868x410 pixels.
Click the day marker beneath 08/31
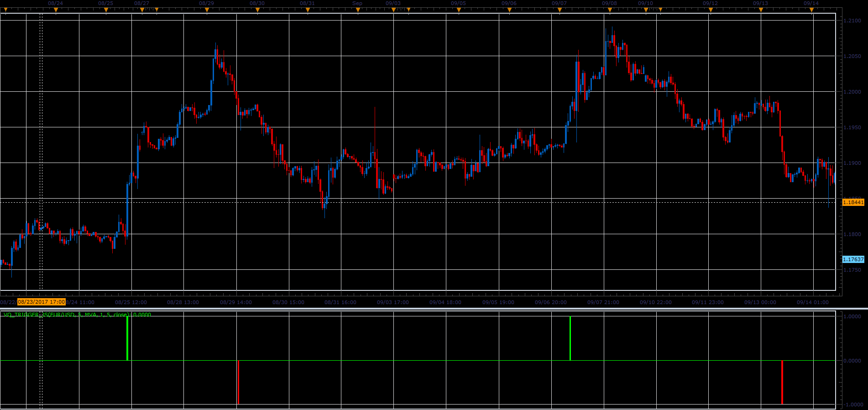[308, 10]
